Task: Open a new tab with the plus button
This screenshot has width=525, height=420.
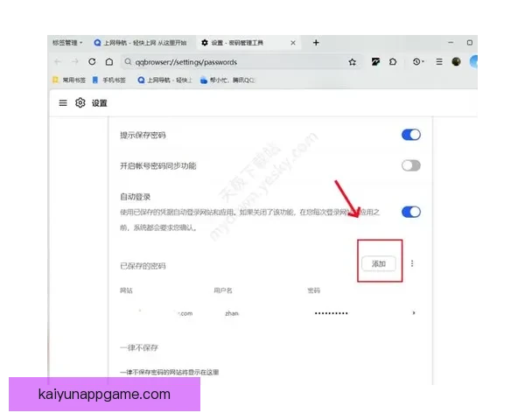Action: click(x=316, y=43)
